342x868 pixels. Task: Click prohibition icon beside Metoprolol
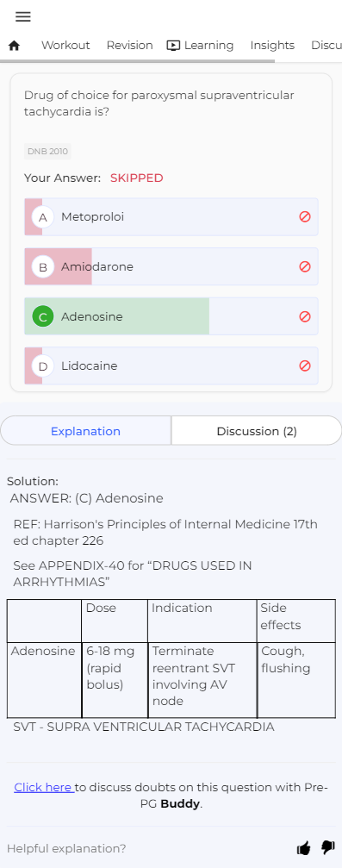pyautogui.click(x=304, y=217)
